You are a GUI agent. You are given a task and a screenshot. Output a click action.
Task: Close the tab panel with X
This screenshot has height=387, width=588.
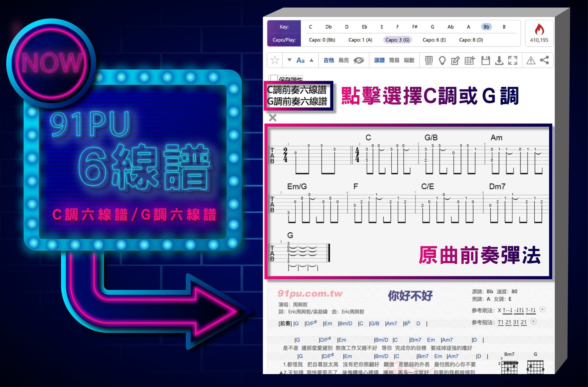pyautogui.click(x=273, y=118)
